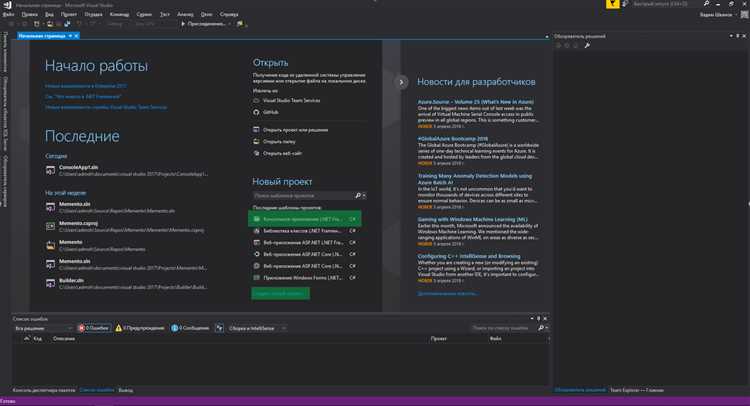Toggle the 0 Сообщения messages filter

(190, 327)
